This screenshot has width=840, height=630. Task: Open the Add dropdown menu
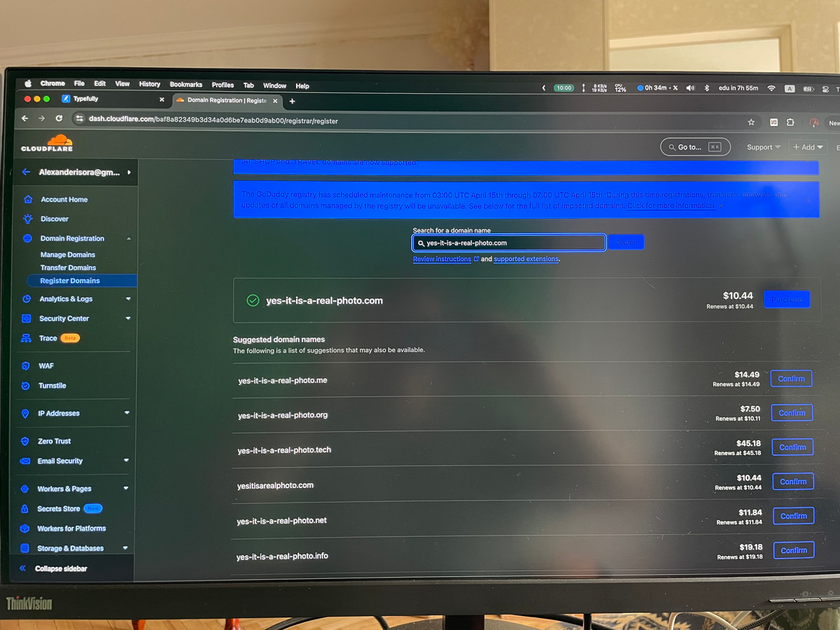pos(807,147)
